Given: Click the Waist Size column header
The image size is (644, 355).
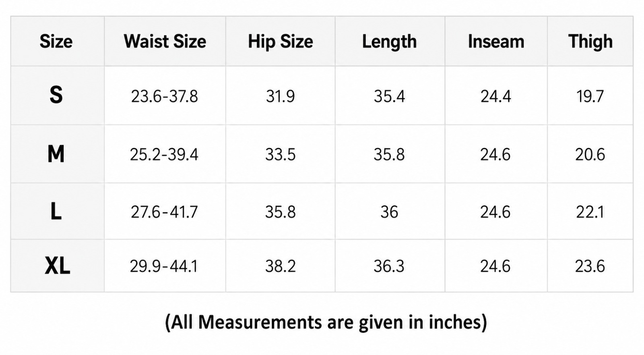Looking at the screenshot, I should coord(165,42).
